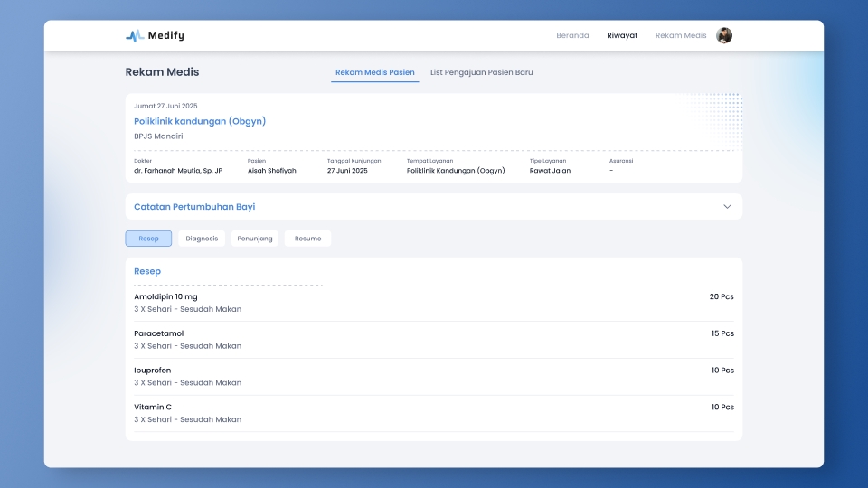Go to Beranda in the navigation
Screen dimensions: 868x488
(x=572, y=35)
